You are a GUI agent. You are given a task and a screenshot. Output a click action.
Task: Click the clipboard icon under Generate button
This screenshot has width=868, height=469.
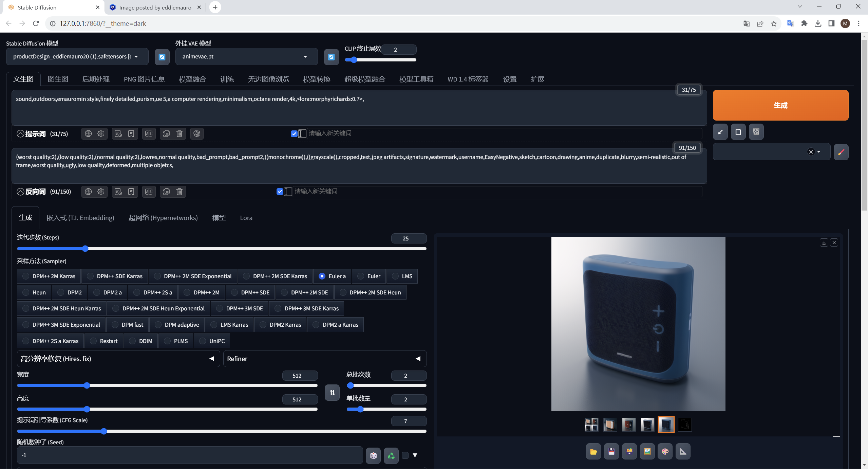coord(738,132)
